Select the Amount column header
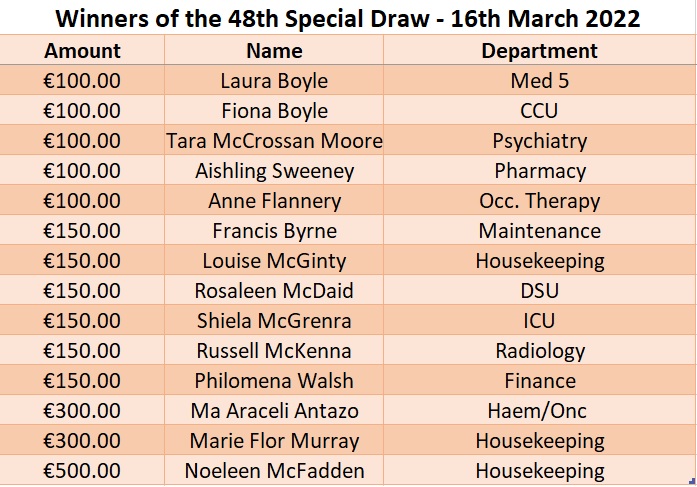 pos(83,51)
